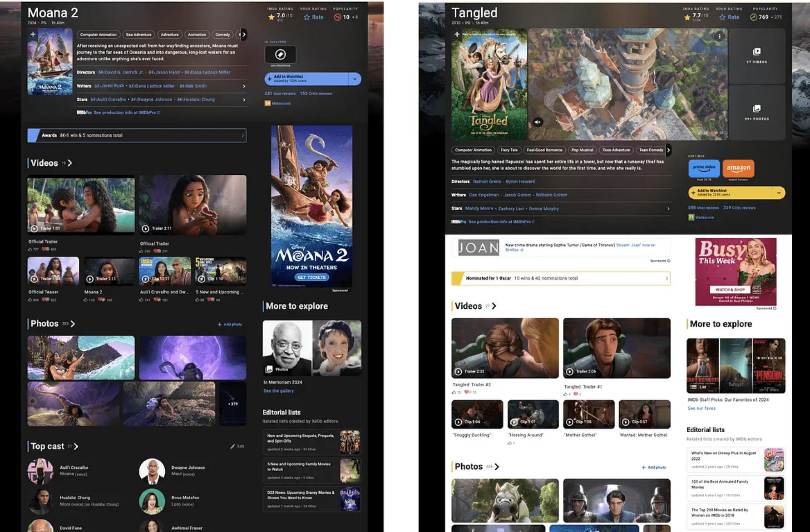Screen dimensions: 810x532
Task: Open Moana 2's 231 User reviews
Action: click(x=280, y=94)
